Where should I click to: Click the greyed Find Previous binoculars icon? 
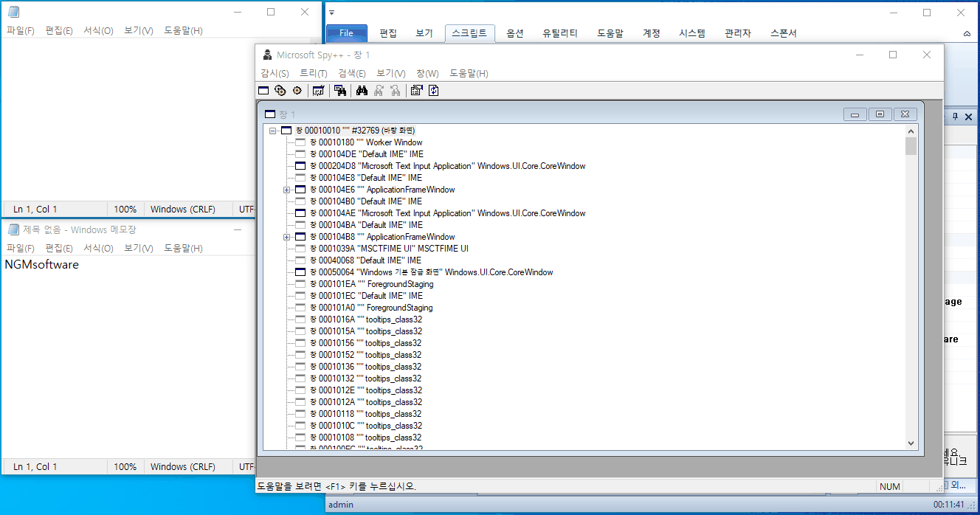[396, 90]
